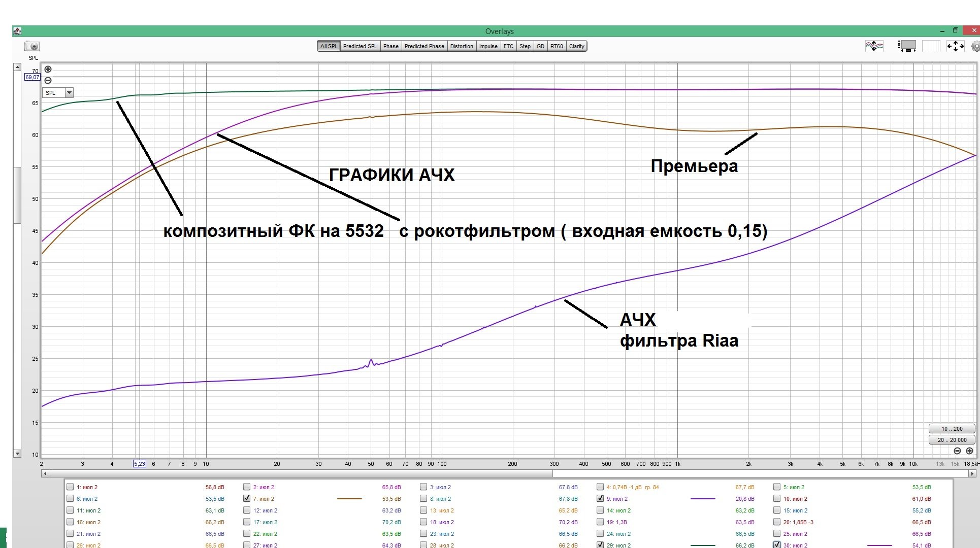The width and height of the screenshot is (980, 548).
Task: Click the brown line swatch of trace 7
Action: click(x=349, y=499)
